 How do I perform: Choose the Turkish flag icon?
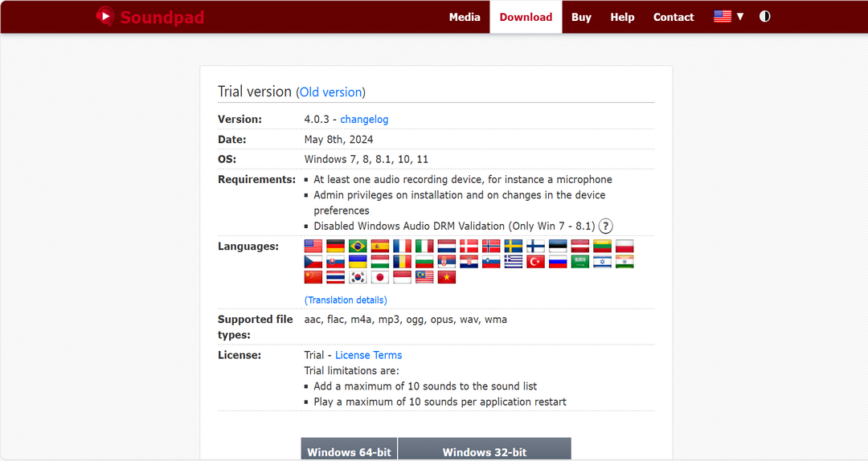click(x=536, y=262)
